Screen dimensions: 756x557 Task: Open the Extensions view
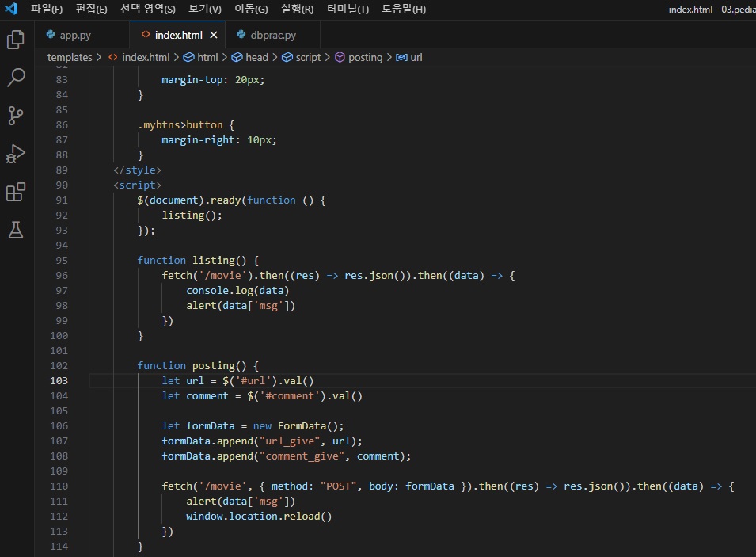click(x=16, y=192)
